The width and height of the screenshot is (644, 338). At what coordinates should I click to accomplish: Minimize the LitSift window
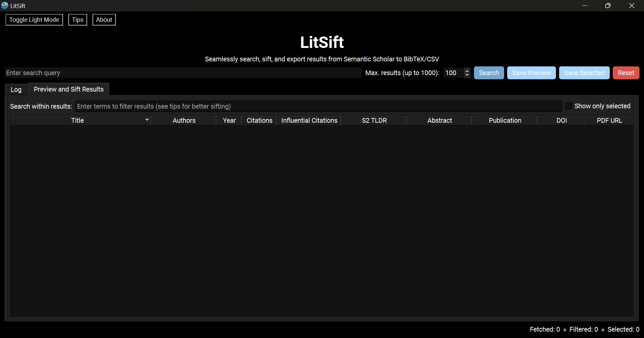click(585, 6)
